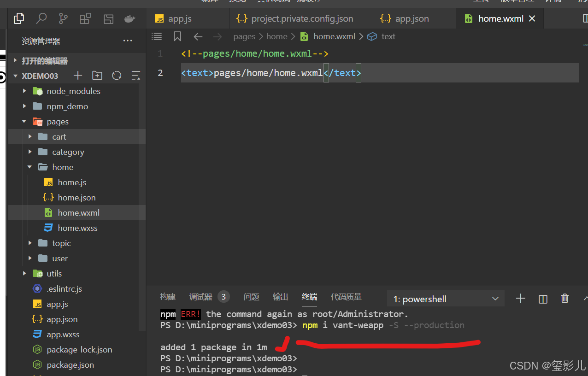The image size is (588, 376).
Task: Open a new terminal with the plus icon
Action: pyautogui.click(x=521, y=299)
